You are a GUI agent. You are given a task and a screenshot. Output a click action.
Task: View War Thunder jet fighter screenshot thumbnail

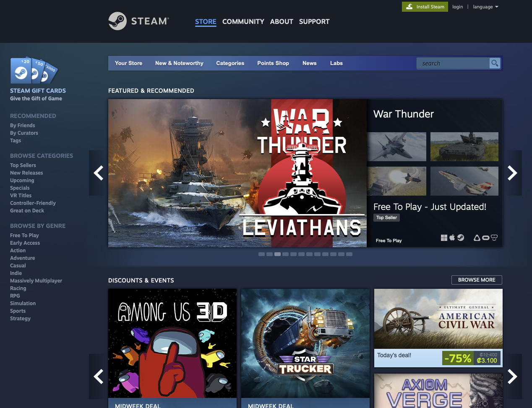point(396,146)
